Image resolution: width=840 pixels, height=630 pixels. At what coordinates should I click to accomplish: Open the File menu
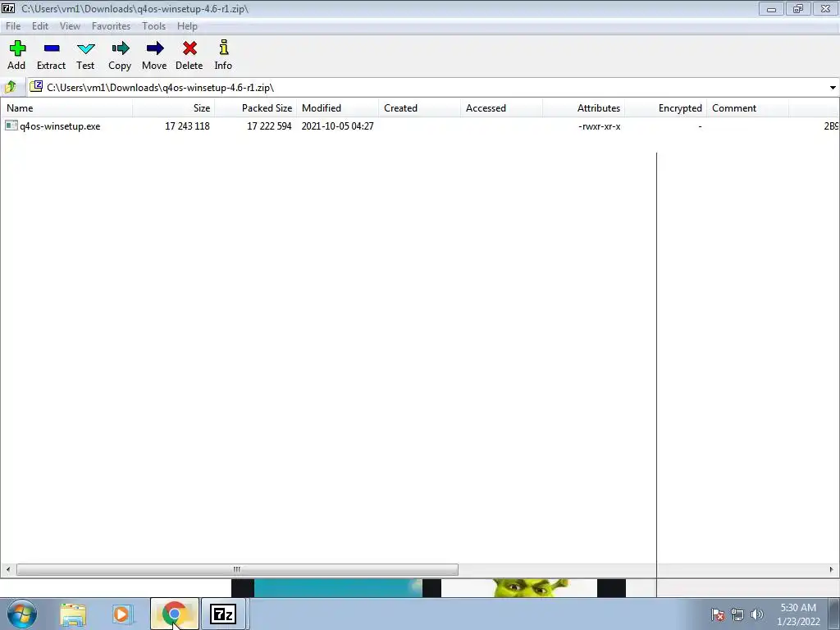click(13, 25)
